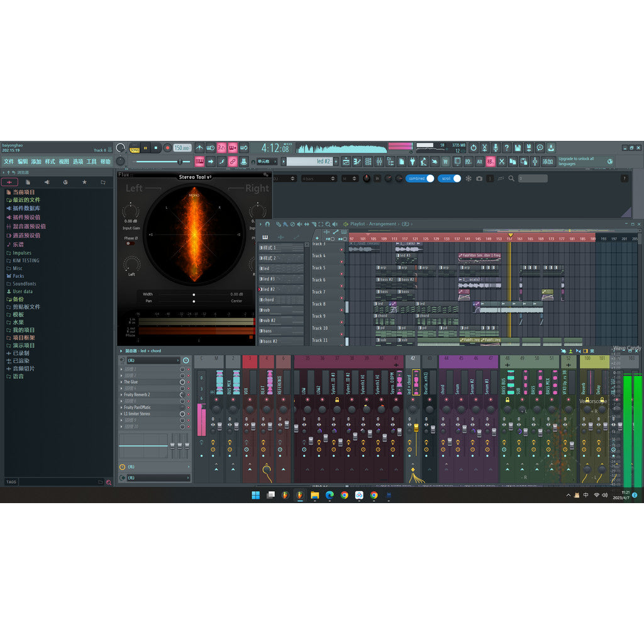
Task: Open File Explorer from taskbar
Action: tap(314, 496)
